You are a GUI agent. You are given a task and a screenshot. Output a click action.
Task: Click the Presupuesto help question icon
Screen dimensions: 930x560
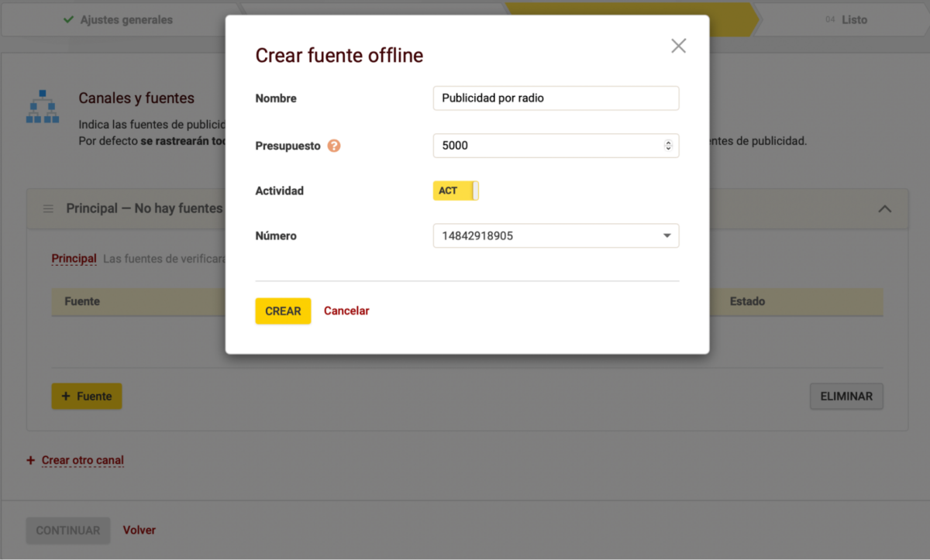tap(334, 146)
